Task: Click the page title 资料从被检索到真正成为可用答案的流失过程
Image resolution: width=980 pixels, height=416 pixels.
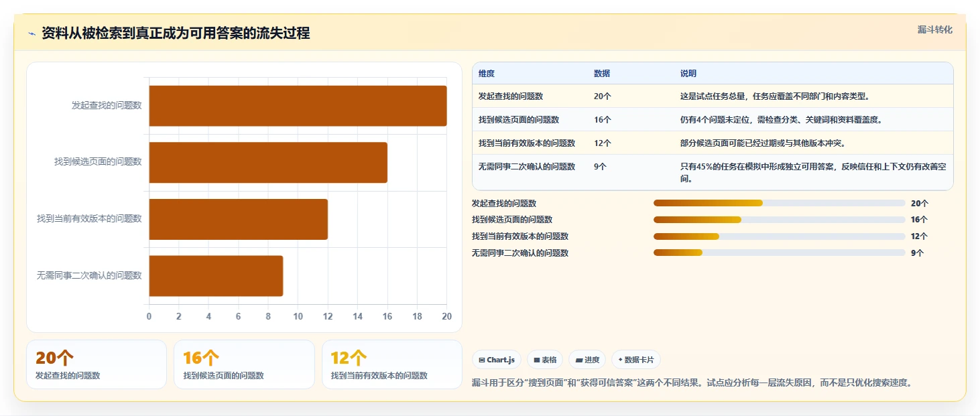Action: 176,33
